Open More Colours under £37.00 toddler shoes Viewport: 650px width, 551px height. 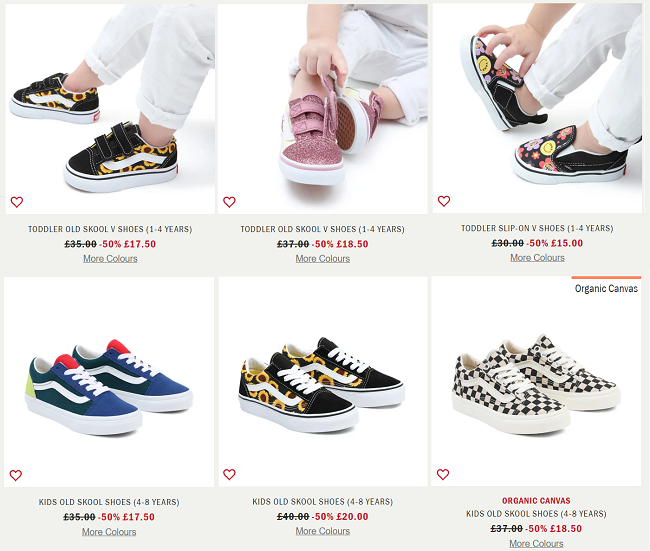[x=323, y=259]
